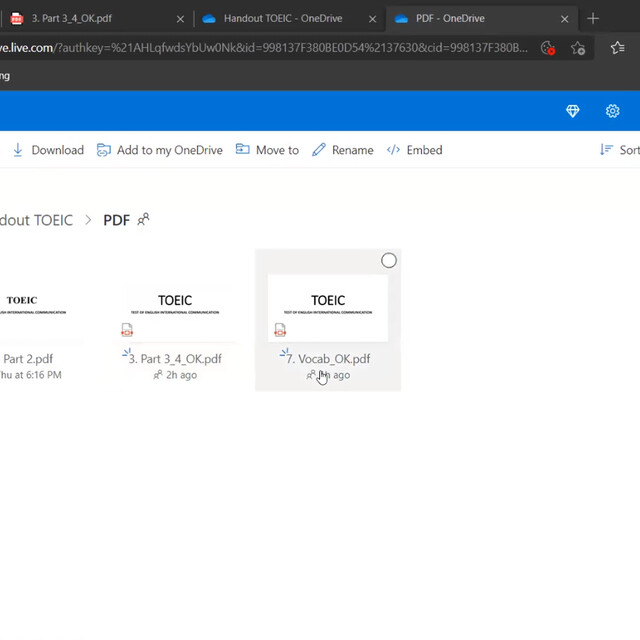Click the 7. Vocab_OK.pdf thumbnail preview
This screenshot has width=640, height=640.
[328, 308]
